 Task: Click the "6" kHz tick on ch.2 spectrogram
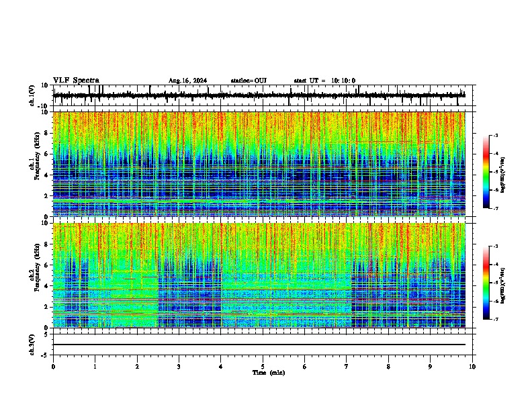[47, 265]
